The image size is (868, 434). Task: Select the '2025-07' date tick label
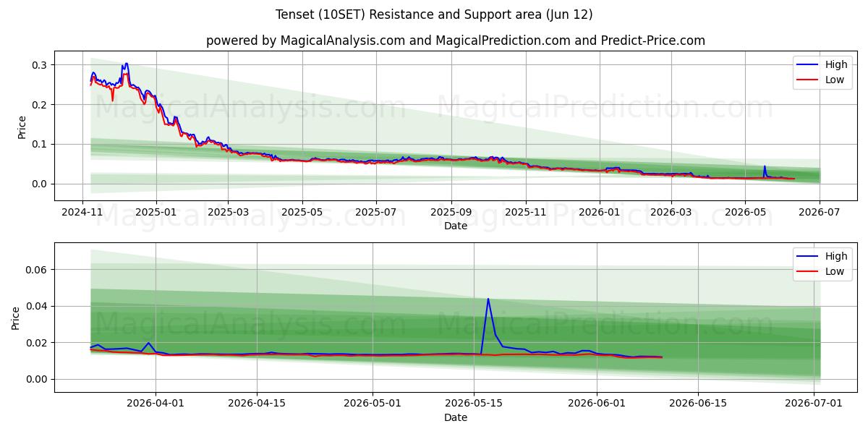(376, 212)
